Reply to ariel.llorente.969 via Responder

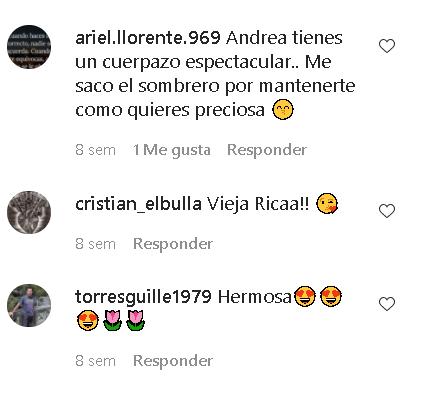tap(267, 150)
